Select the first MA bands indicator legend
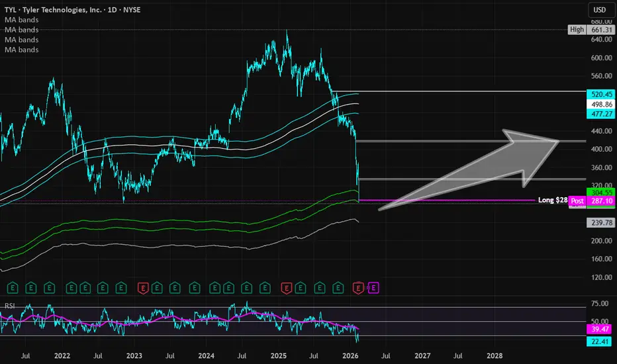 click(22, 20)
